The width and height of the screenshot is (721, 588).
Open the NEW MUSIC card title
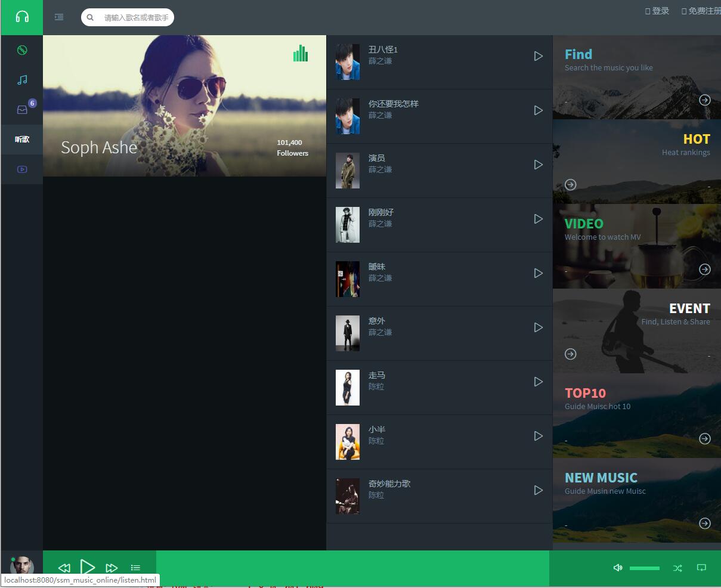point(601,478)
